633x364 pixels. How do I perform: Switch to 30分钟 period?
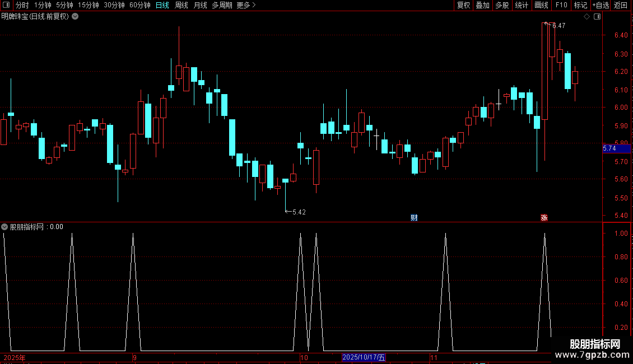pyautogui.click(x=114, y=5)
